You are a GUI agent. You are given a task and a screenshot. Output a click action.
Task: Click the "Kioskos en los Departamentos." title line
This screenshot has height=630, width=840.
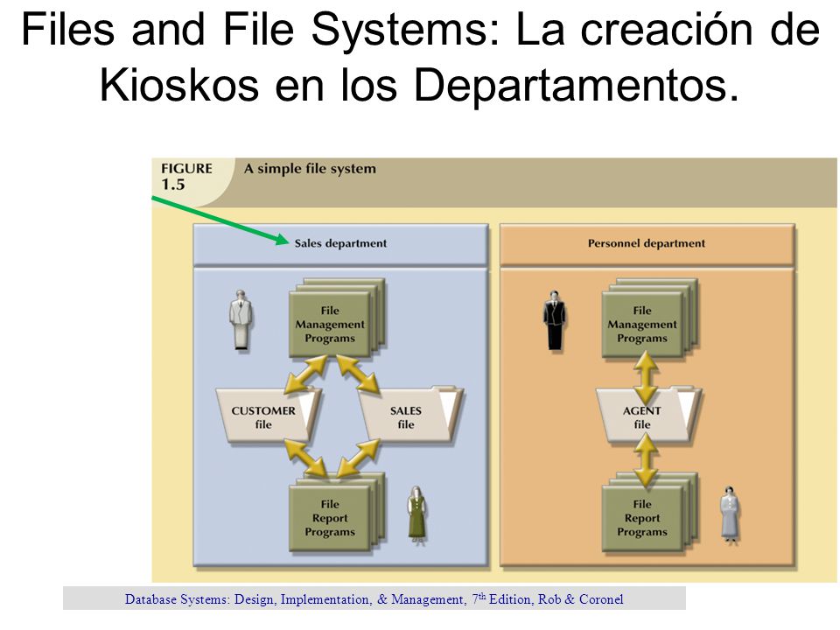coord(419,84)
